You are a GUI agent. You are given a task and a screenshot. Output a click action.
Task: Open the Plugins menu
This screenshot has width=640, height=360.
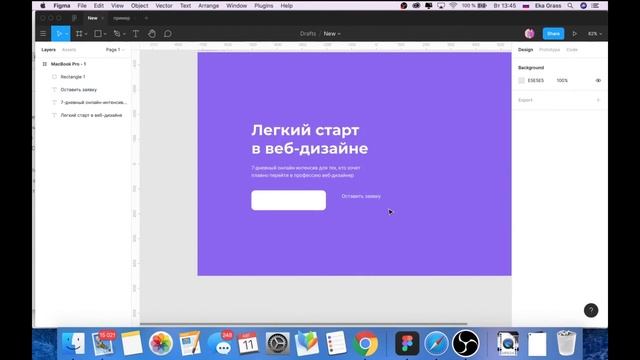click(x=264, y=6)
